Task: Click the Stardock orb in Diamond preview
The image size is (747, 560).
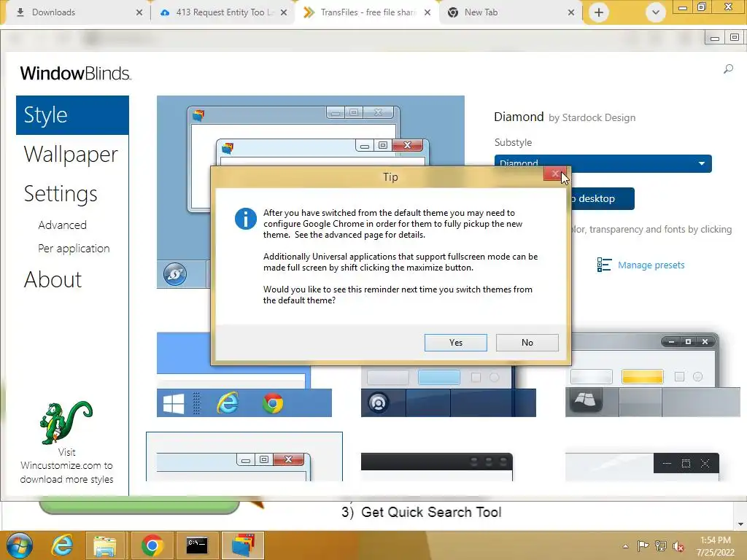Action: click(175, 274)
